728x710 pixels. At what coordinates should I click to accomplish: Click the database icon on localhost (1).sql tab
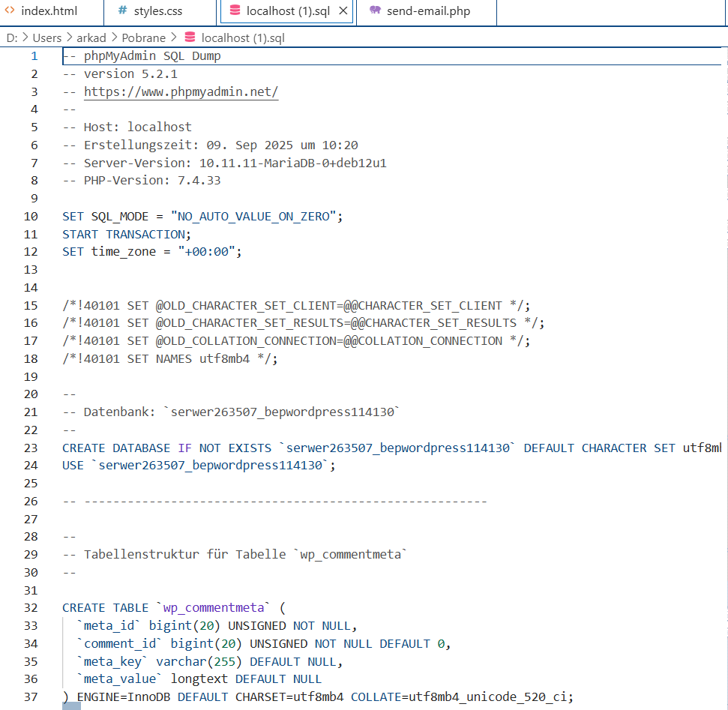pyautogui.click(x=235, y=11)
